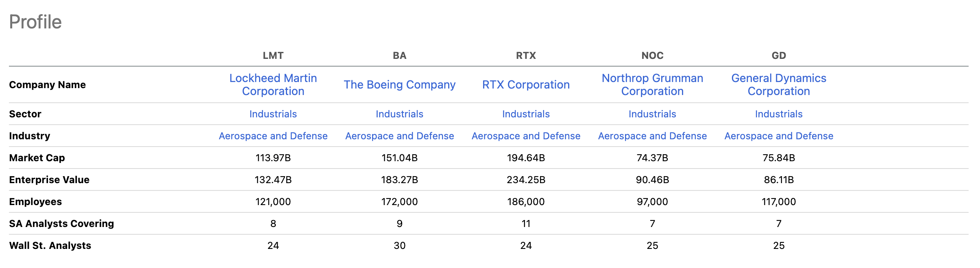Screen dimensions: 980x268
Task: Click the Company Name row label
Action: click(x=48, y=85)
